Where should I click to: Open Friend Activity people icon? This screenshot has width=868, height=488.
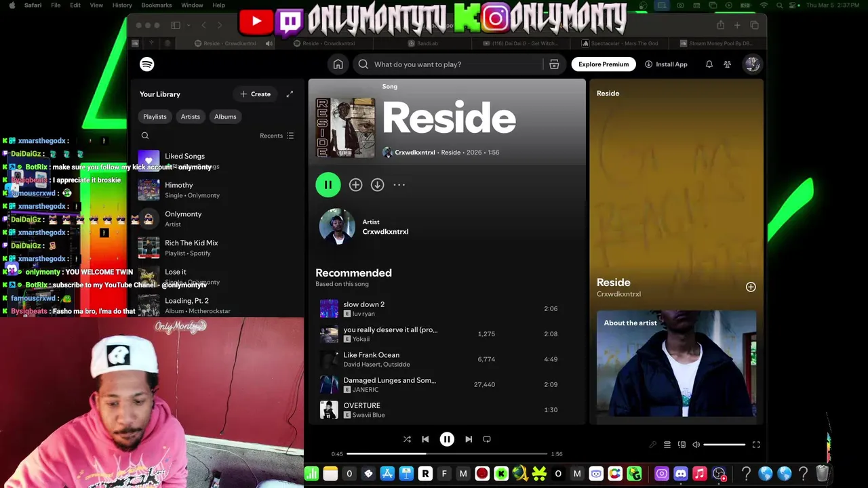point(727,64)
